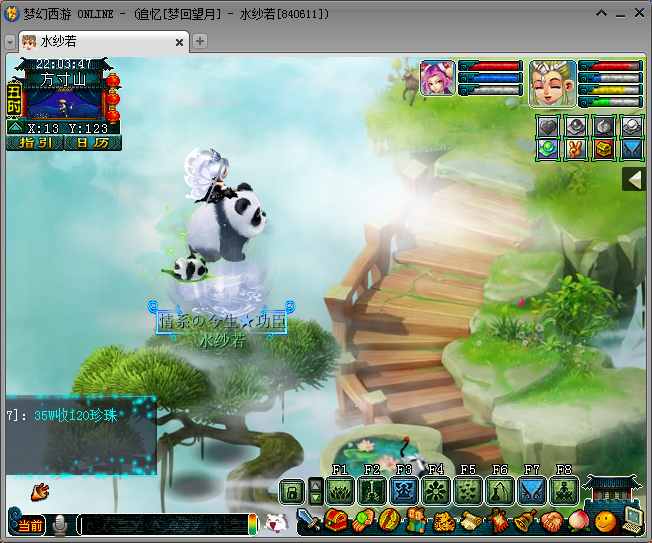Image resolution: width=652 pixels, height=543 pixels.
Task: Click the orange leaf icon above chat bar
Action: point(40,491)
